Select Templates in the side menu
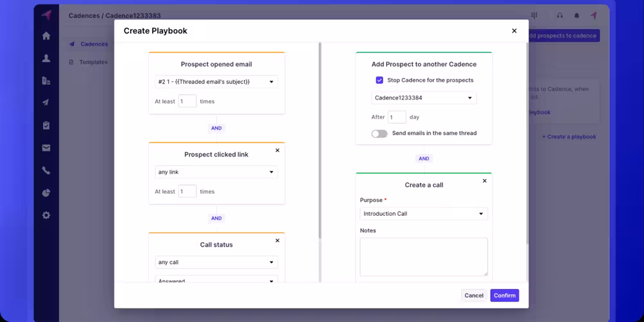This screenshot has height=322, width=644. click(93, 62)
